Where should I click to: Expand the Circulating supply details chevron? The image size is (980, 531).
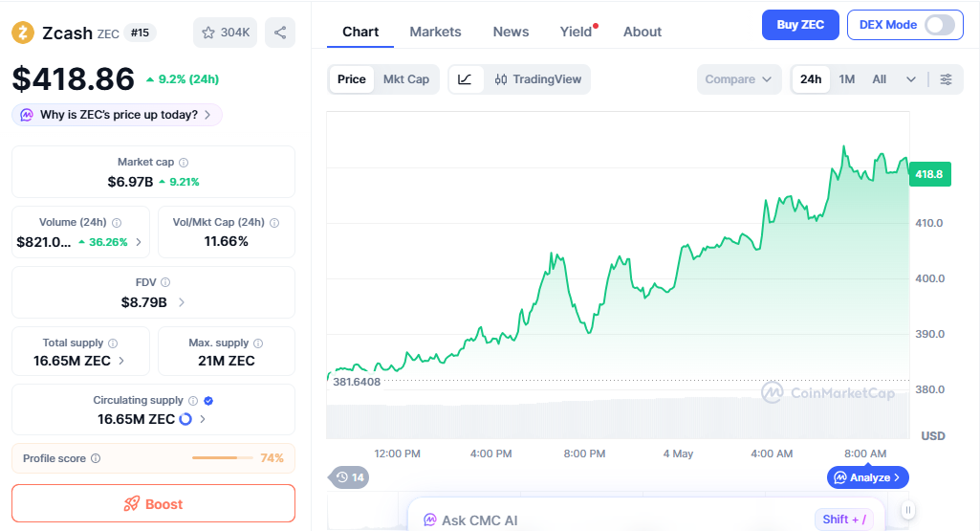click(x=203, y=419)
